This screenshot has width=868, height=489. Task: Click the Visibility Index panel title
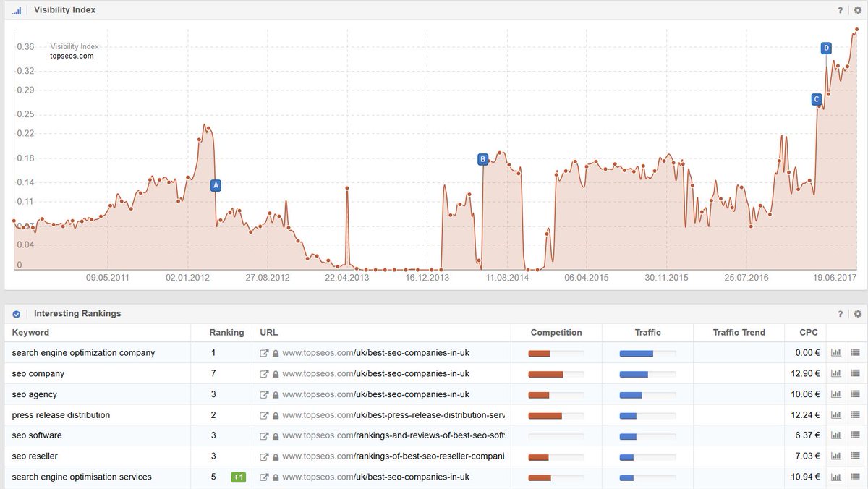coord(65,10)
